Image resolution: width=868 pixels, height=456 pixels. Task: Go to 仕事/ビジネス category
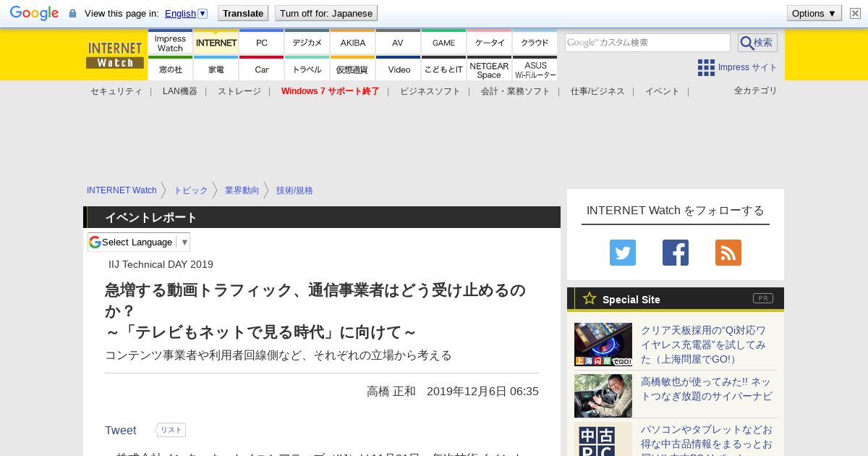pos(597,91)
